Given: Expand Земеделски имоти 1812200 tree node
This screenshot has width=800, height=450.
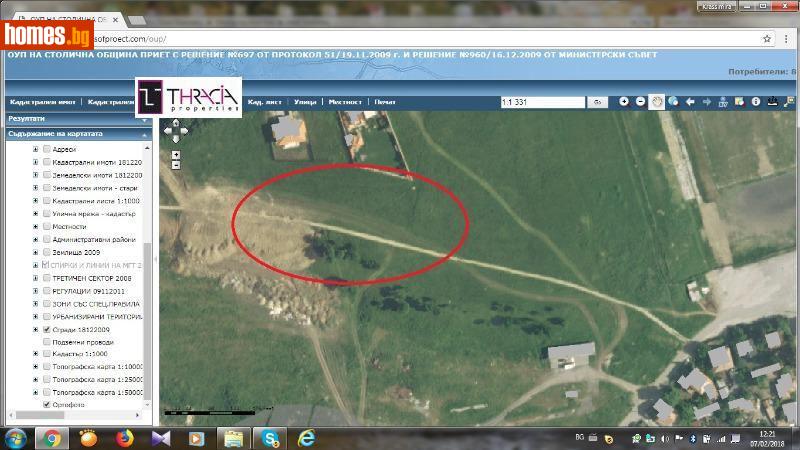Looking at the screenshot, I should point(36,175).
